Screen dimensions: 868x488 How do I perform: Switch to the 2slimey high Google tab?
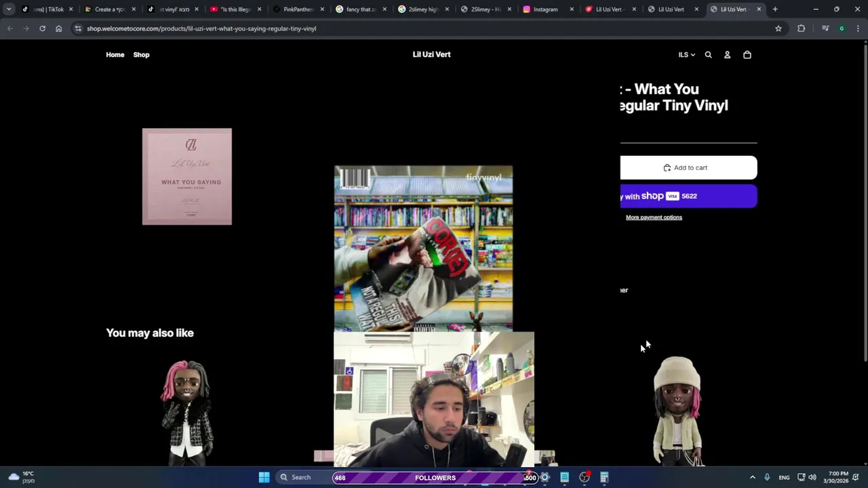coord(423,9)
